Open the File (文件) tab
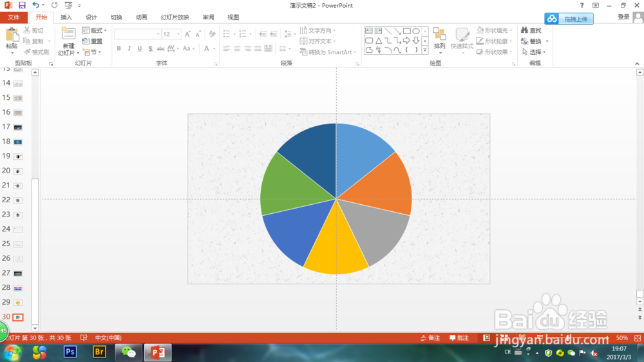Viewport: 644px width, 362px height. click(x=14, y=17)
